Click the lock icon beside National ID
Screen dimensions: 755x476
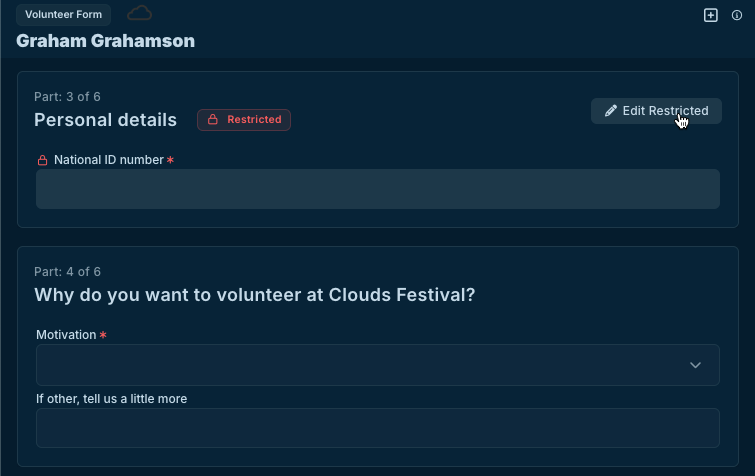click(x=43, y=160)
